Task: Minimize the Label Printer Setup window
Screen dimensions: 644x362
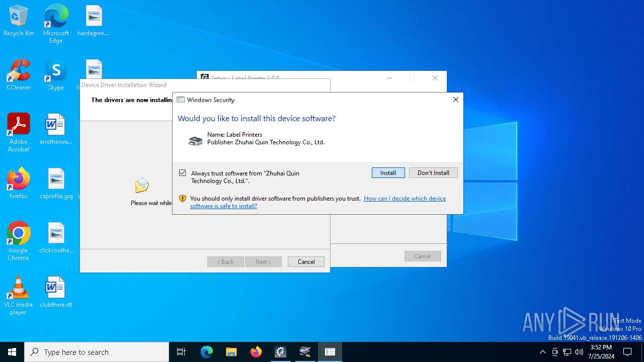Action: point(389,78)
